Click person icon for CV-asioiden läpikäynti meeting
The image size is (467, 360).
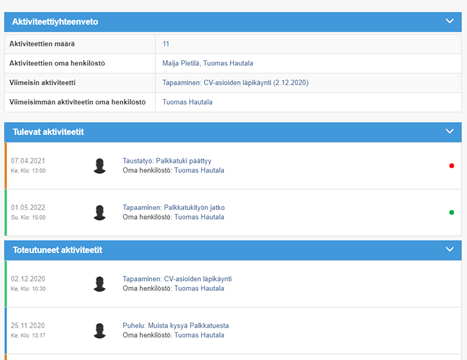click(x=99, y=284)
